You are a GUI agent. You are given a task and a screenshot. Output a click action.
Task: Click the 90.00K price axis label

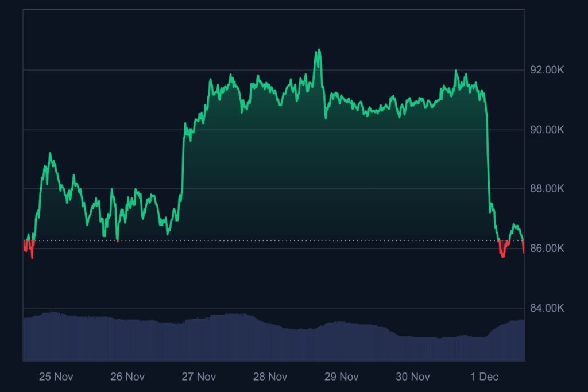point(547,130)
